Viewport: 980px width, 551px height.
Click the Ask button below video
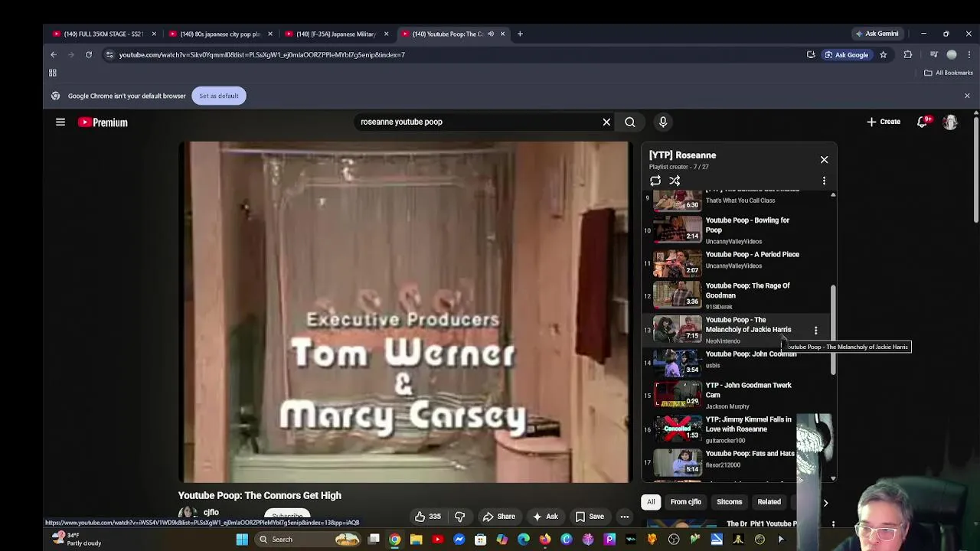tap(545, 517)
